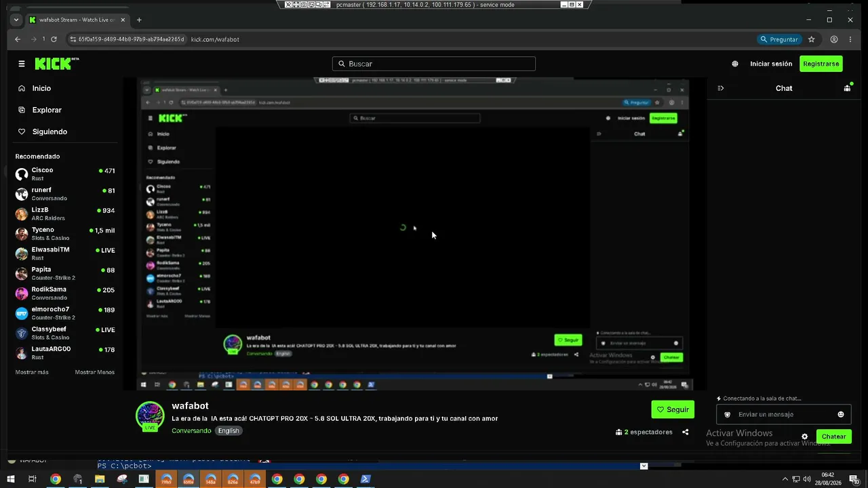
Task: Open File Explorer from the taskbar
Action: [100, 479]
